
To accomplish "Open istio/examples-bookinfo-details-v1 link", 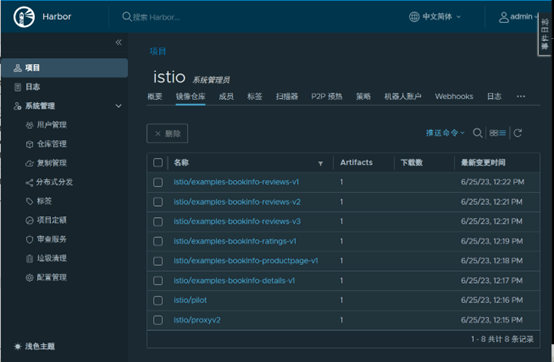I will click(234, 280).
